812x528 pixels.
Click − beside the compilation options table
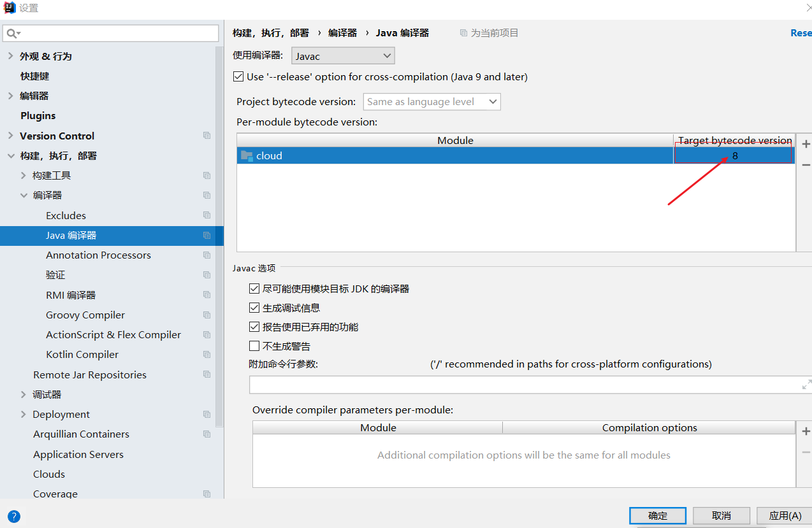pyautogui.click(x=805, y=452)
